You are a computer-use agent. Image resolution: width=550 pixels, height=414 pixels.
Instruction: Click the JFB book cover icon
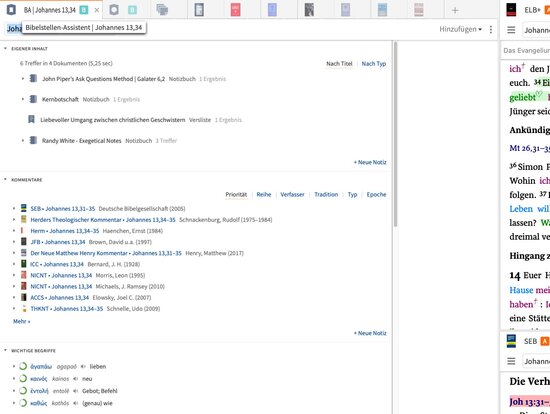(x=24, y=242)
